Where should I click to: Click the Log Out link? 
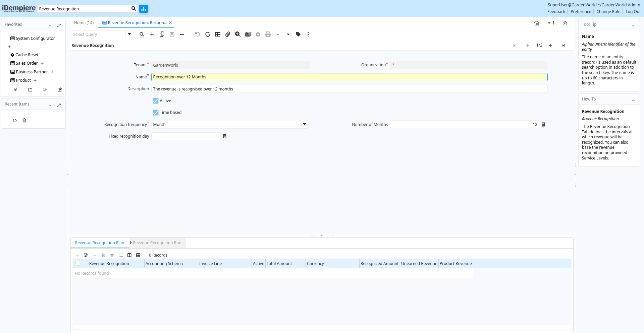pyautogui.click(x=633, y=12)
